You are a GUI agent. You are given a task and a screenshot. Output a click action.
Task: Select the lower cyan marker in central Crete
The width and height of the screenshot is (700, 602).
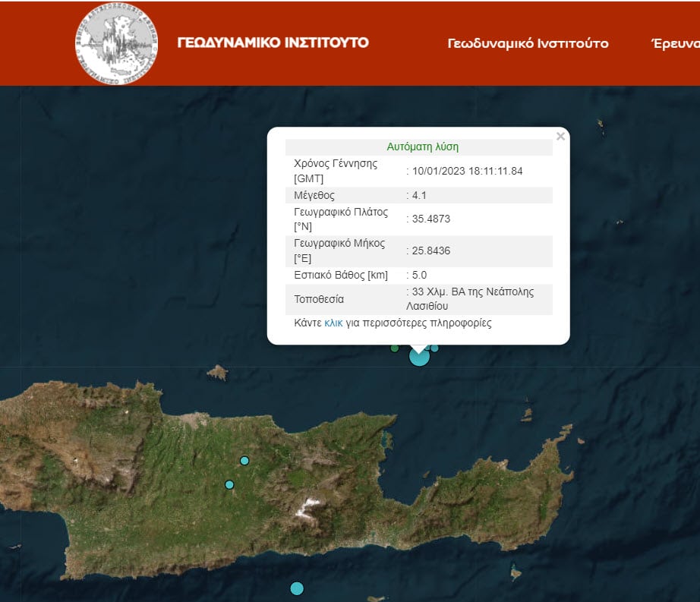(229, 484)
